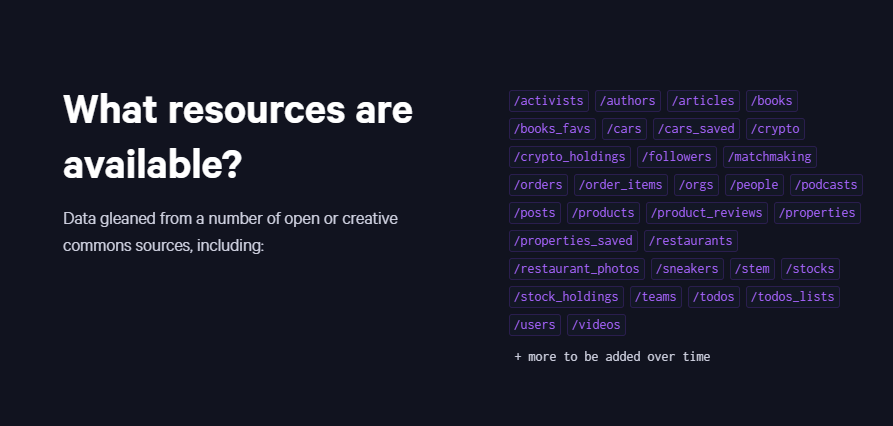Select the /cars resource tag
This screenshot has height=426, width=893.
point(624,129)
